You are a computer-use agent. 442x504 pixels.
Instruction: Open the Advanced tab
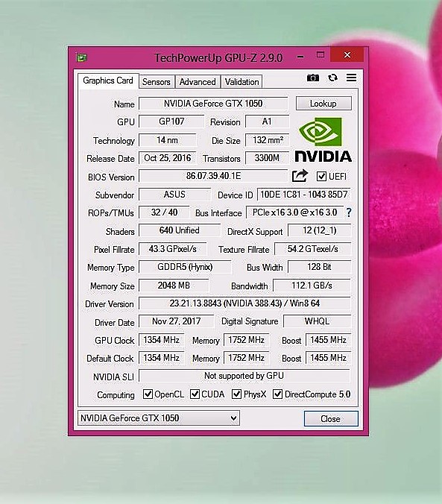[198, 82]
